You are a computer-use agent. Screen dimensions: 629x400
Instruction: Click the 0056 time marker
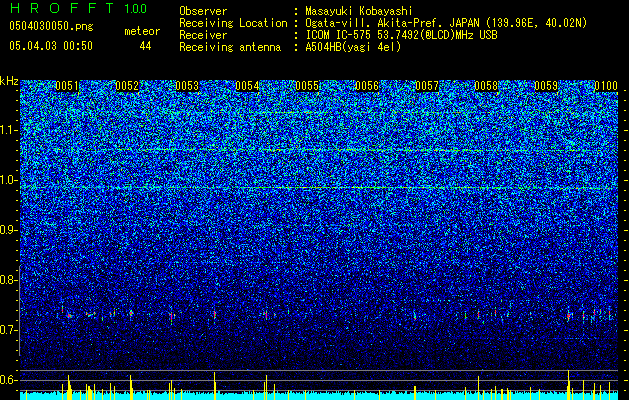point(367,86)
